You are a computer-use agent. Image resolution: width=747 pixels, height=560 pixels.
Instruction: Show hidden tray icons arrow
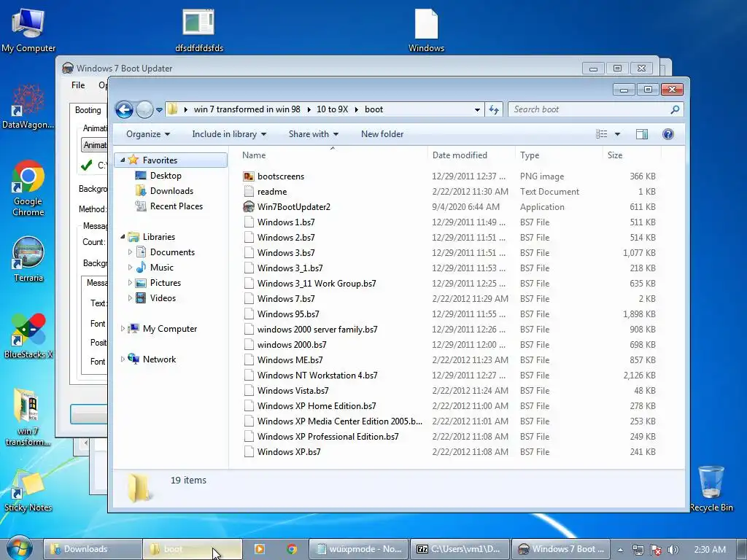coord(620,550)
